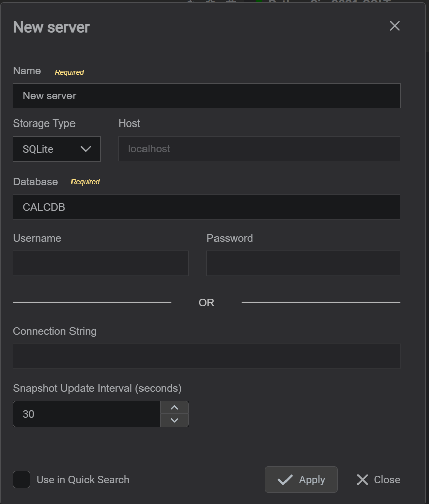Image resolution: width=429 pixels, height=504 pixels.
Task: Increase the snapshot interval with the up arrow
Action: pos(174,408)
